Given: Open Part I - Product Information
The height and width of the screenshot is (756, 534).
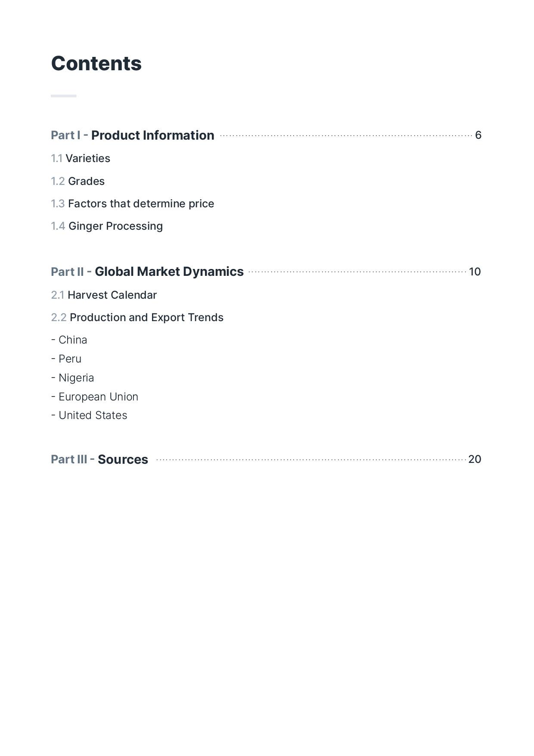Looking at the screenshot, I should click(132, 135).
